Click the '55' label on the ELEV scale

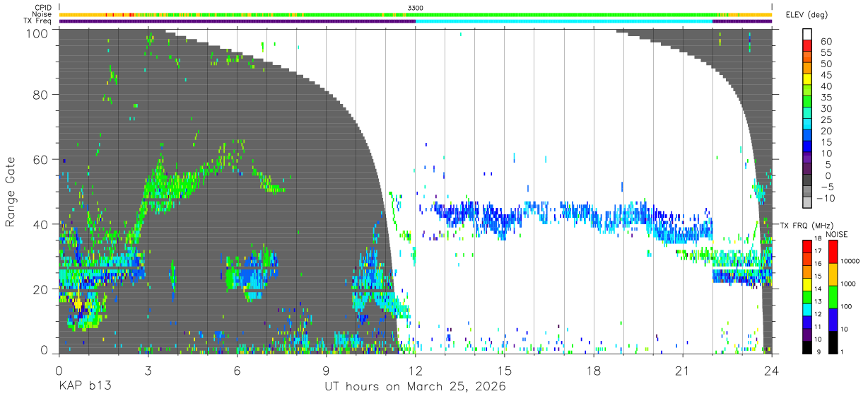point(826,52)
